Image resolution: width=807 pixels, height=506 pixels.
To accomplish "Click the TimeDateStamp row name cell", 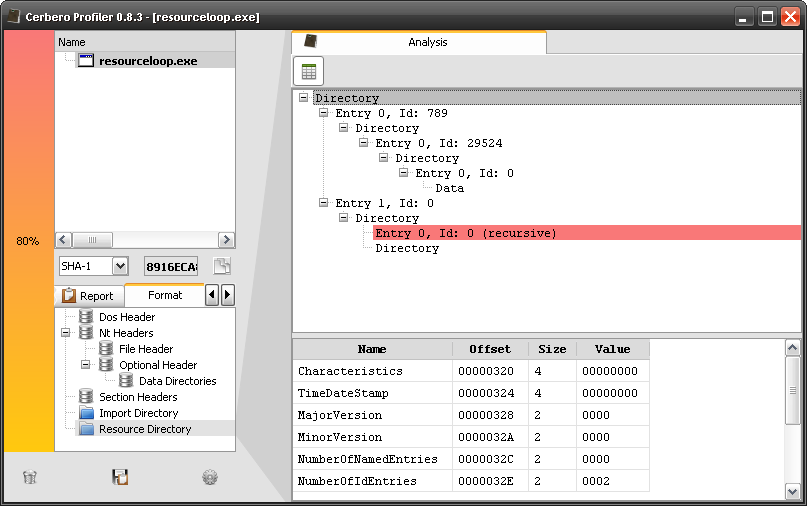I will click(373, 393).
